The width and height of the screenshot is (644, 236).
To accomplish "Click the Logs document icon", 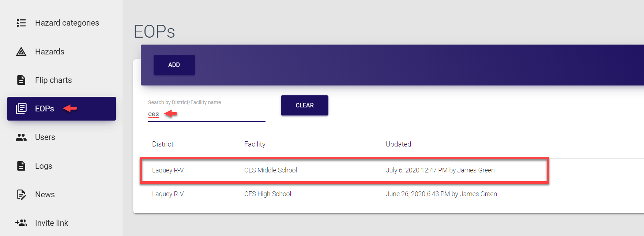I will (x=21, y=166).
